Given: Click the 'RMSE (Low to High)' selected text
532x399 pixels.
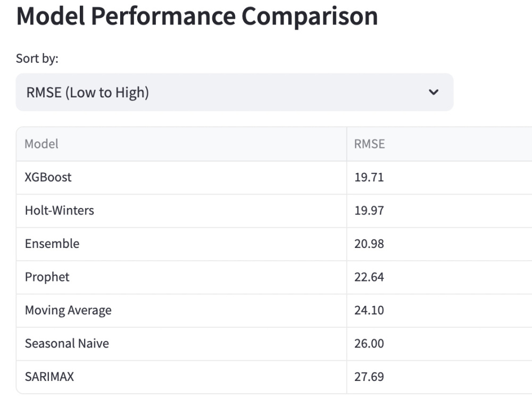Looking at the screenshot, I should click(x=88, y=93).
